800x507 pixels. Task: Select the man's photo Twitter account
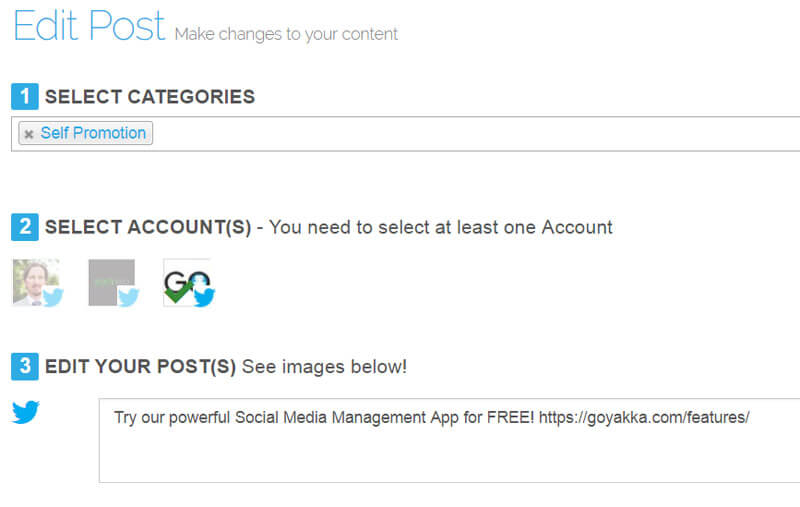[x=37, y=283]
